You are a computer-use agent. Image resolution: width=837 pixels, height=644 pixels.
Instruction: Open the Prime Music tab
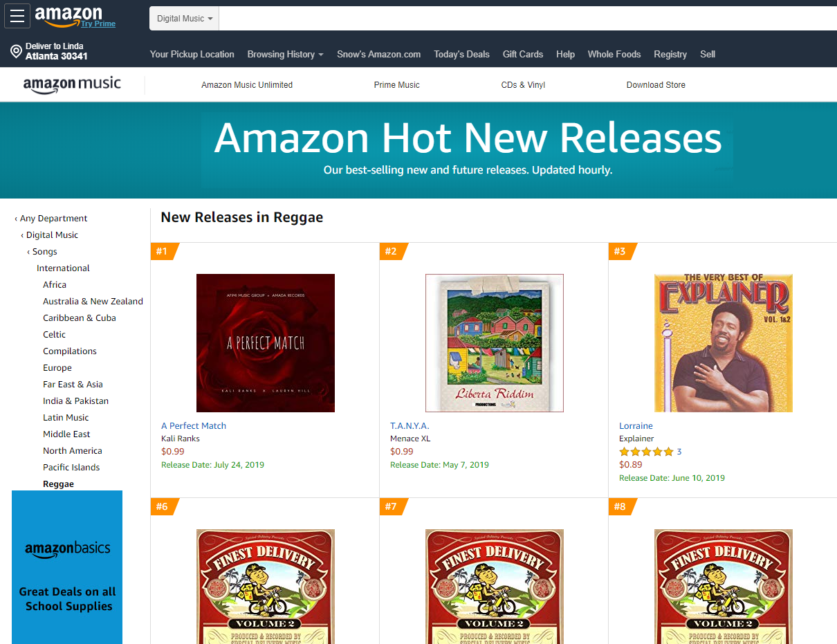coord(397,85)
